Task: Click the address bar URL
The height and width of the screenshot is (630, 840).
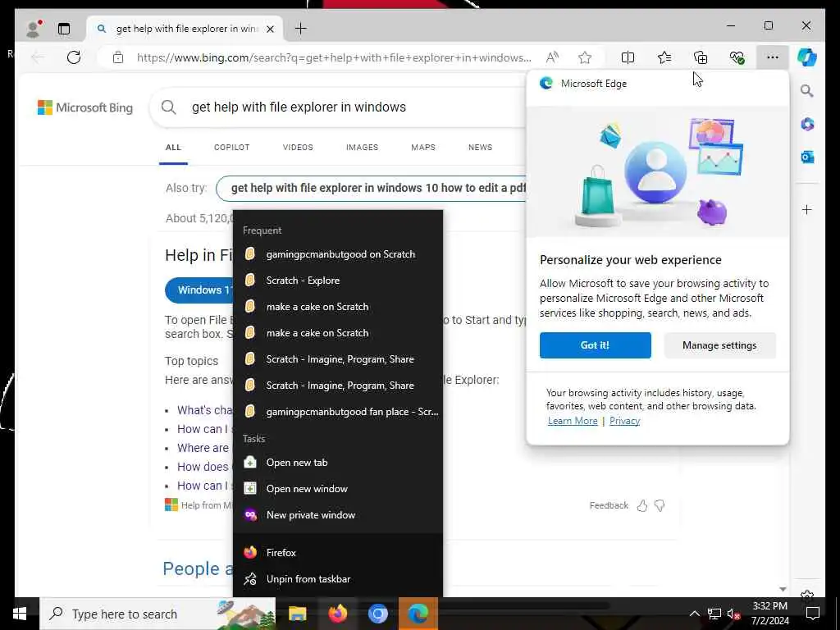Action: coord(334,57)
